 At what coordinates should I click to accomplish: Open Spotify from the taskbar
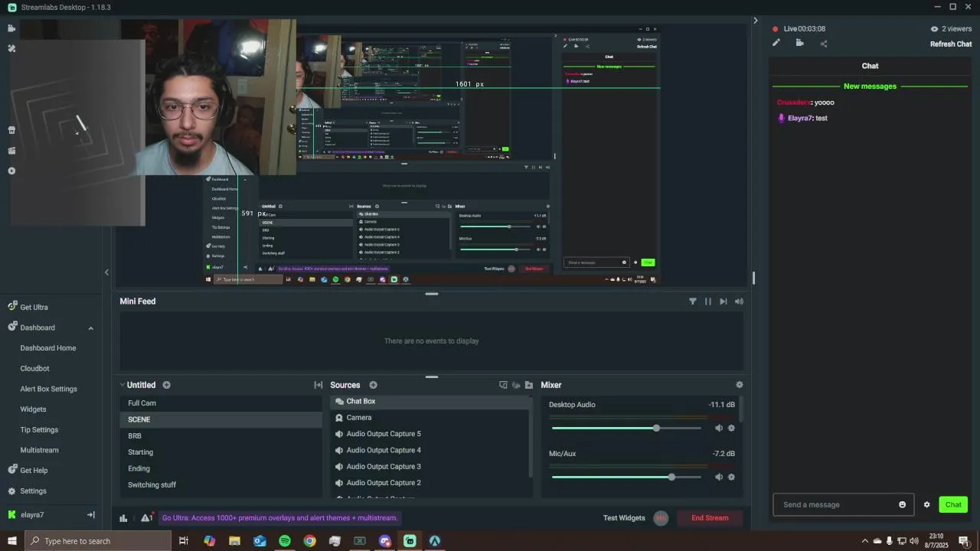coord(285,541)
